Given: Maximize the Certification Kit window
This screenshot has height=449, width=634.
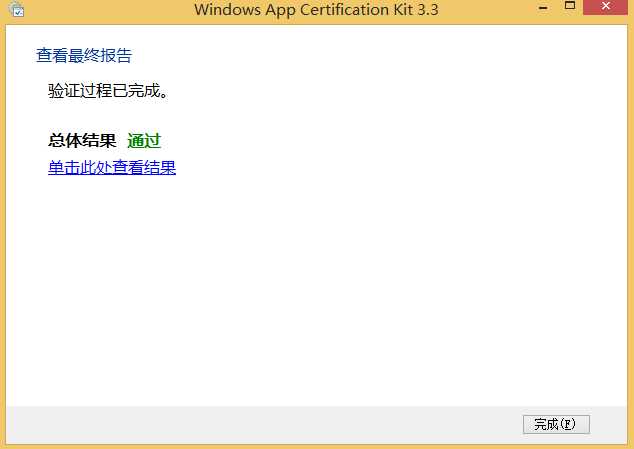Looking at the screenshot, I should [570, 6].
